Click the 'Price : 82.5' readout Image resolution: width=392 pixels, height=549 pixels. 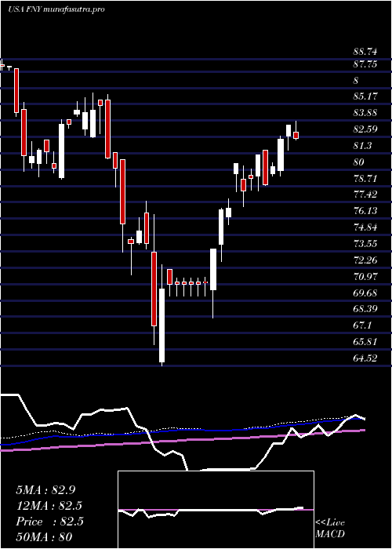[49, 522]
